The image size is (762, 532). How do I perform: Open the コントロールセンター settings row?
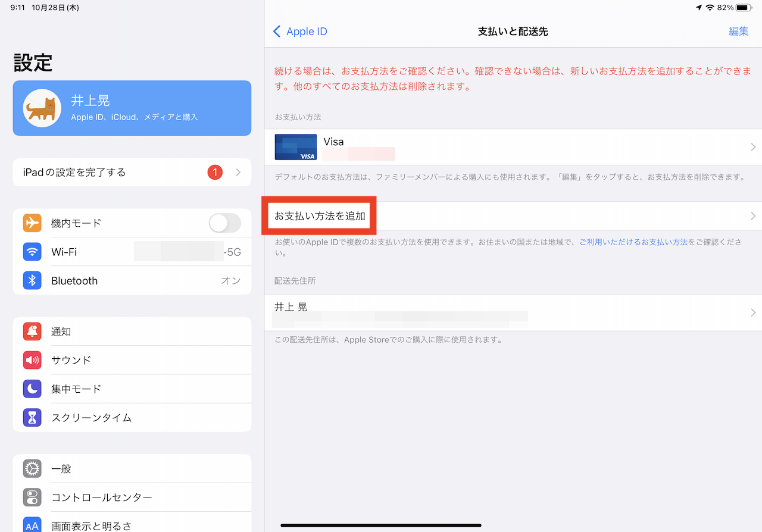click(132, 497)
